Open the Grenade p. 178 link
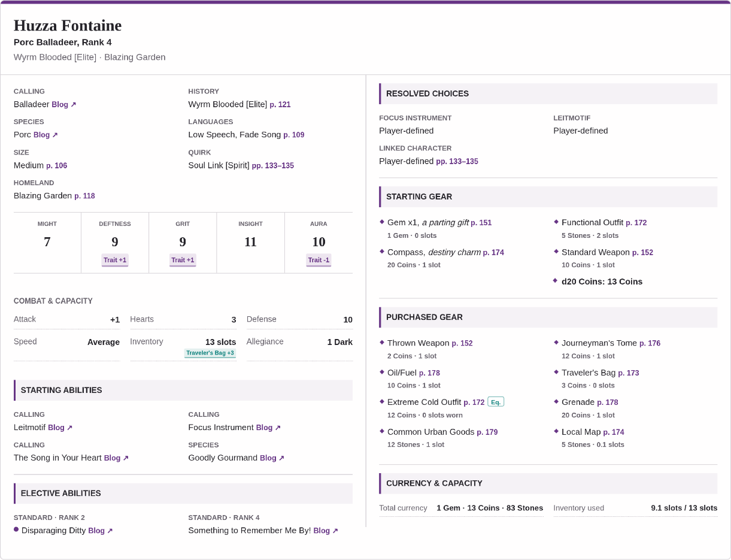This screenshot has height=560, width=731. [x=608, y=402]
